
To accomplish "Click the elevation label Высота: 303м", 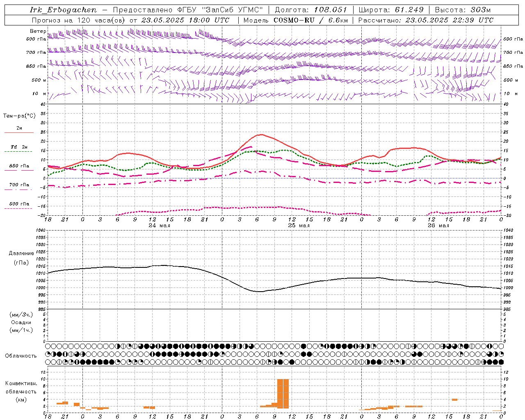I will 463,10.
